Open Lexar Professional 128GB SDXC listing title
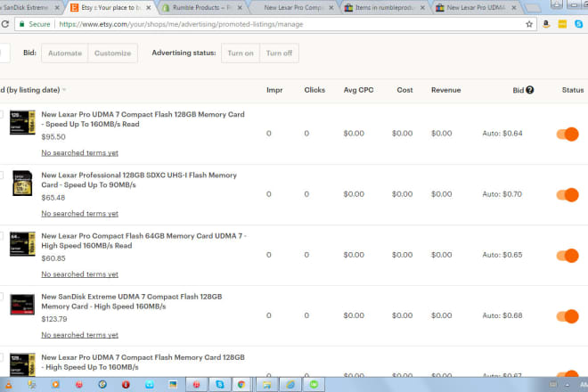 139,180
